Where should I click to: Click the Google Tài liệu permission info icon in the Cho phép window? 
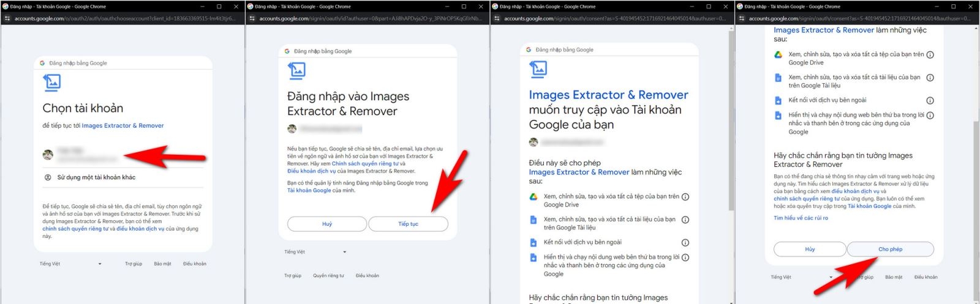930,78
